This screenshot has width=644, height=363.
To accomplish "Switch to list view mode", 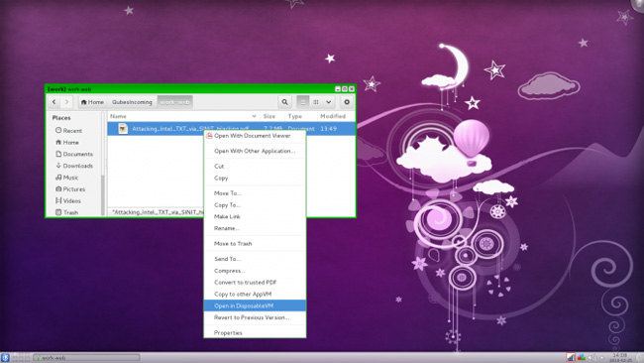I will tap(303, 102).
